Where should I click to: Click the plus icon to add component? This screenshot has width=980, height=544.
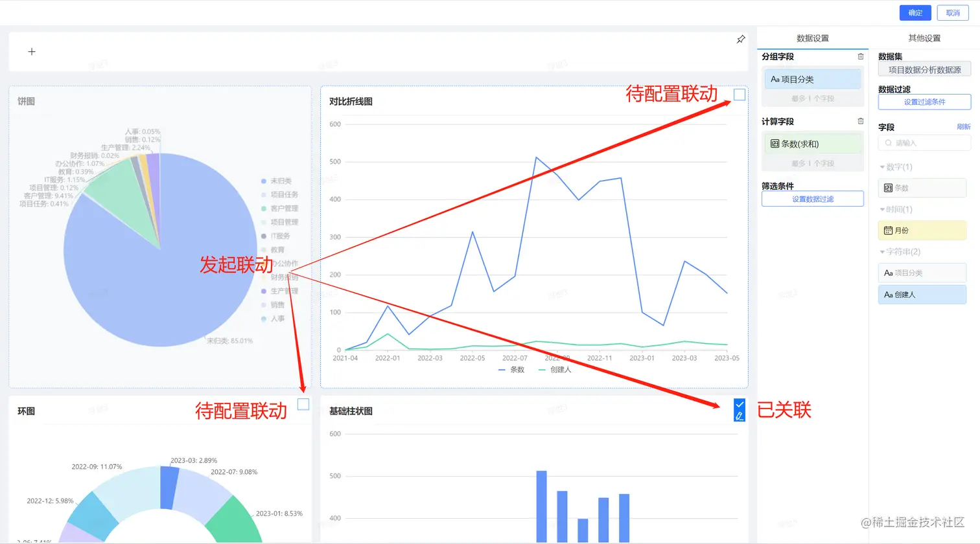pos(32,51)
